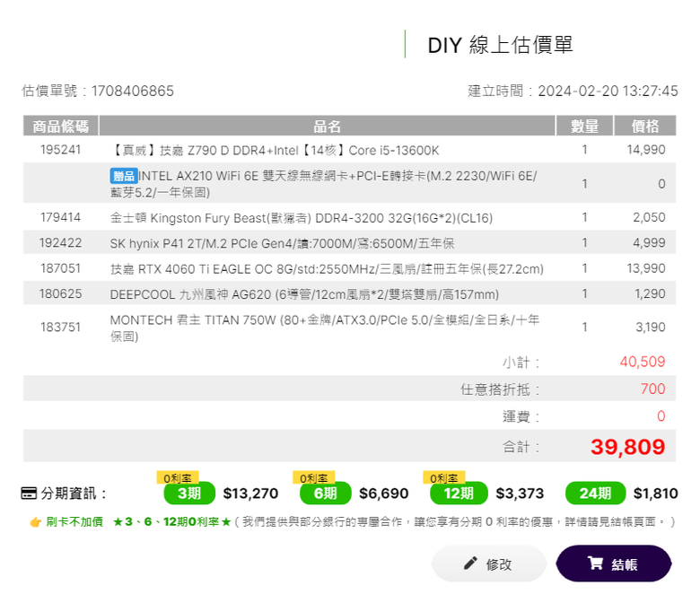Click the 0利率 tag above 6期
The image size is (700, 603).
(313, 478)
